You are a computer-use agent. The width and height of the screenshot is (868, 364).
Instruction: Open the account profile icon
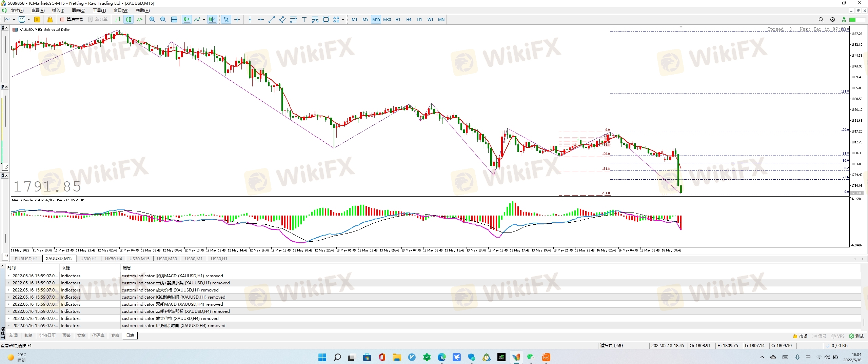[832, 20]
